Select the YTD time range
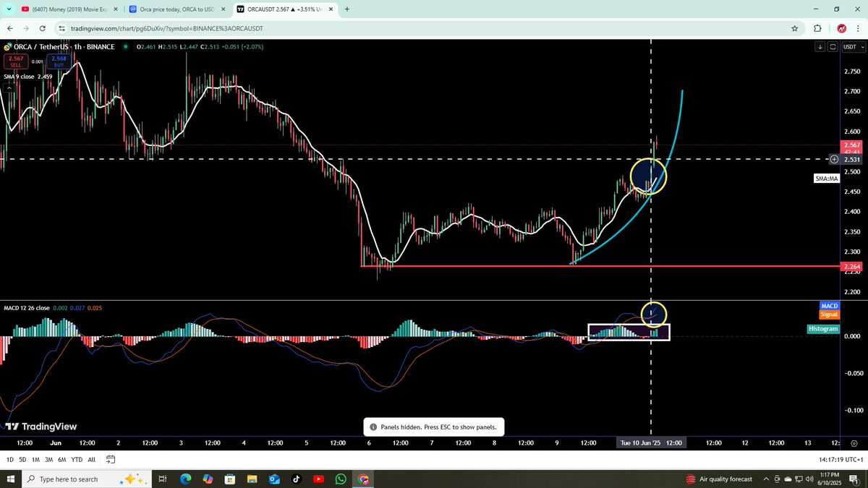Viewport: 868px width, 488px height. 76,460
